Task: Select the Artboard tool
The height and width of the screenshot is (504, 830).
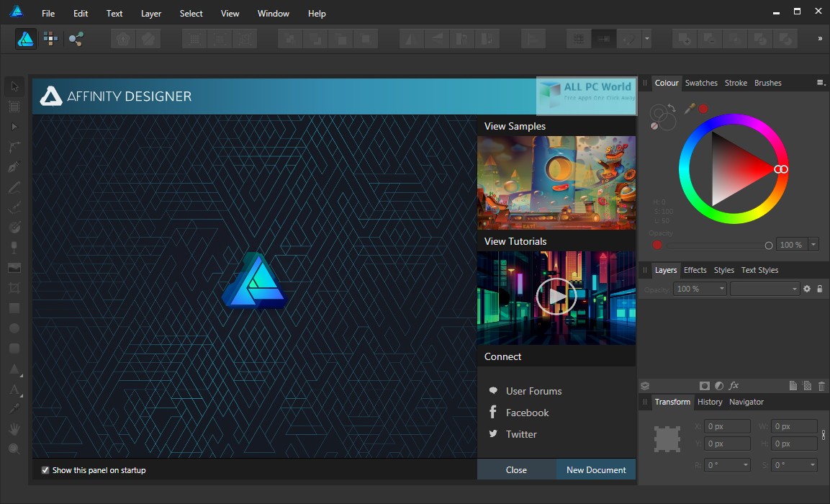Action: [x=14, y=107]
